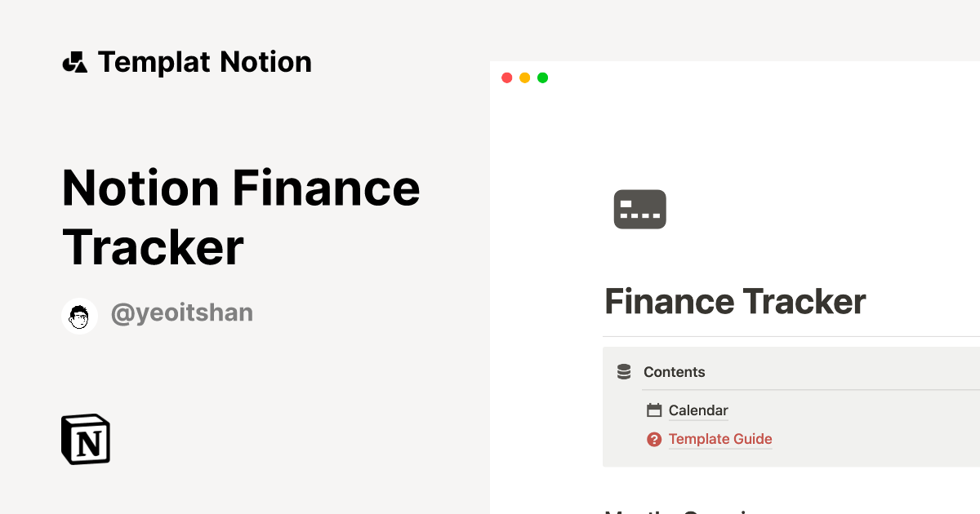Click the Templat Notion logo icon
Viewport: 980px width, 514px height.
(74, 61)
